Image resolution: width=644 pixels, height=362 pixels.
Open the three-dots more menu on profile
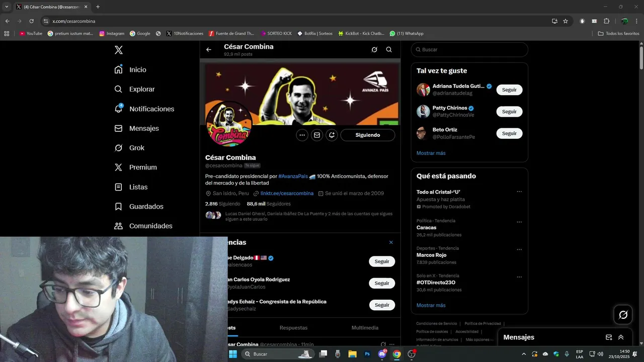302,135
